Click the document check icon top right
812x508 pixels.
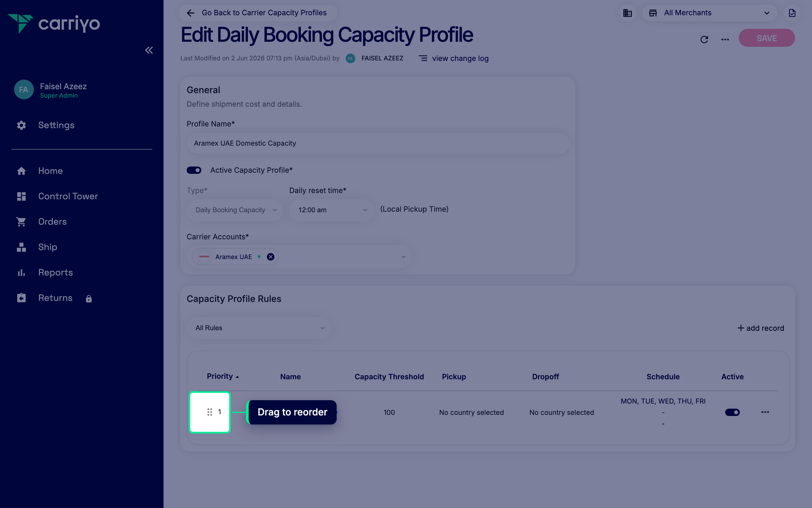click(x=792, y=13)
